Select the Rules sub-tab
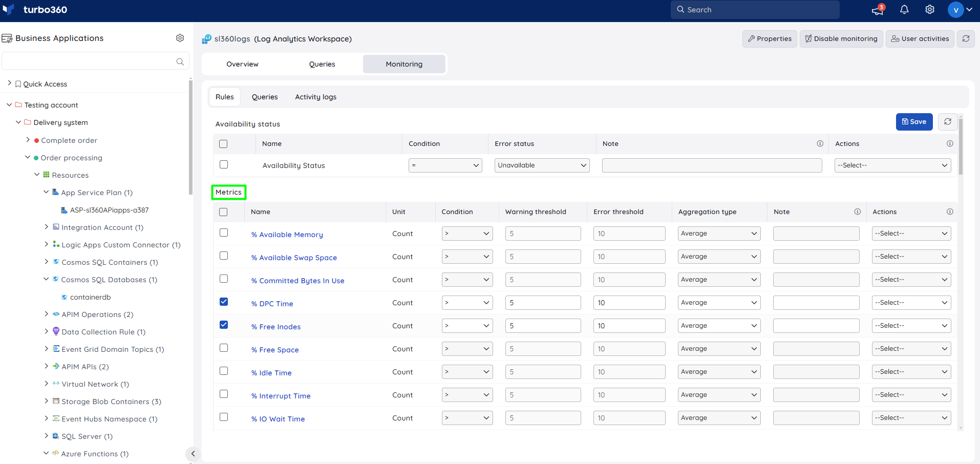The width and height of the screenshot is (980, 464). (225, 97)
